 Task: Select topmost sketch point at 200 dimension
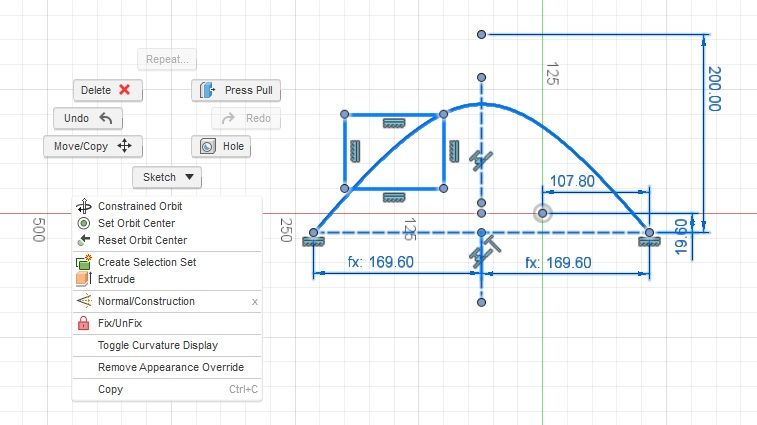click(x=481, y=34)
